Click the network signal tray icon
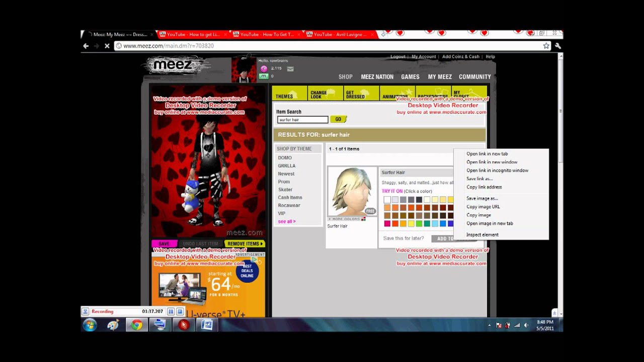 tap(517, 325)
